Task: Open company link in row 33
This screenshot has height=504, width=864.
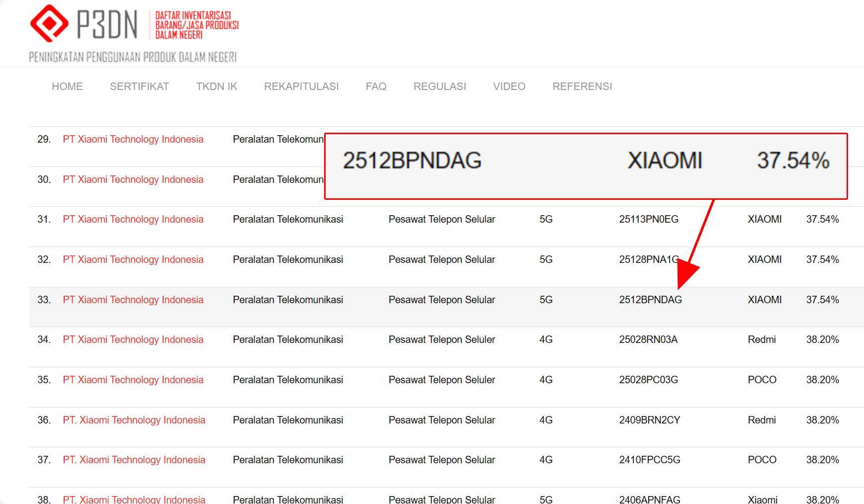Action: (133, 300)
